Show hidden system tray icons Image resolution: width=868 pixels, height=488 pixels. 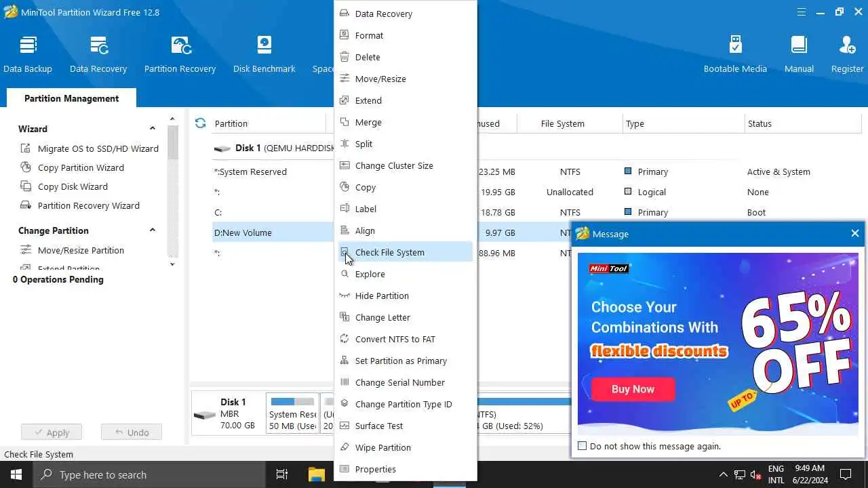pyautogui.click(x=723, y=474)
